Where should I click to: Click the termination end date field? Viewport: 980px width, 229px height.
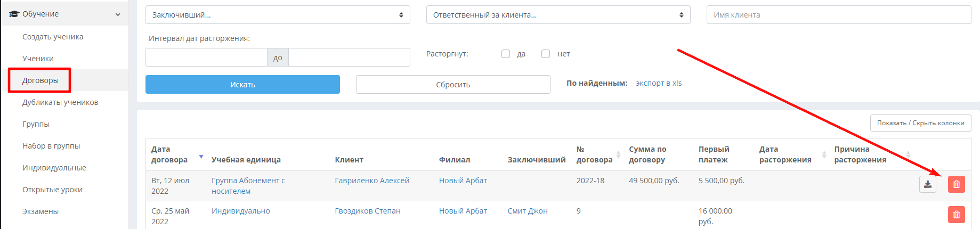pyautogui.click(x=349, y=57)
